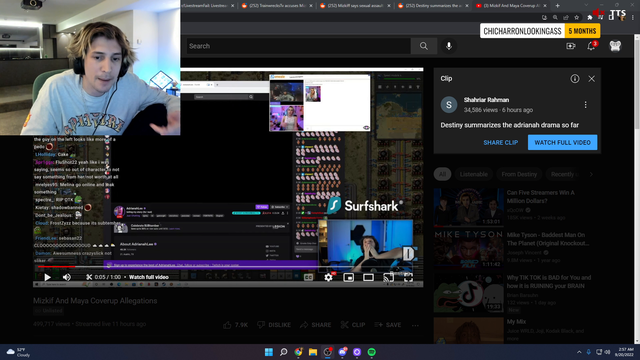Activate voice search microphone icon
The image size is (640, 360).
[x=449, y=46]
